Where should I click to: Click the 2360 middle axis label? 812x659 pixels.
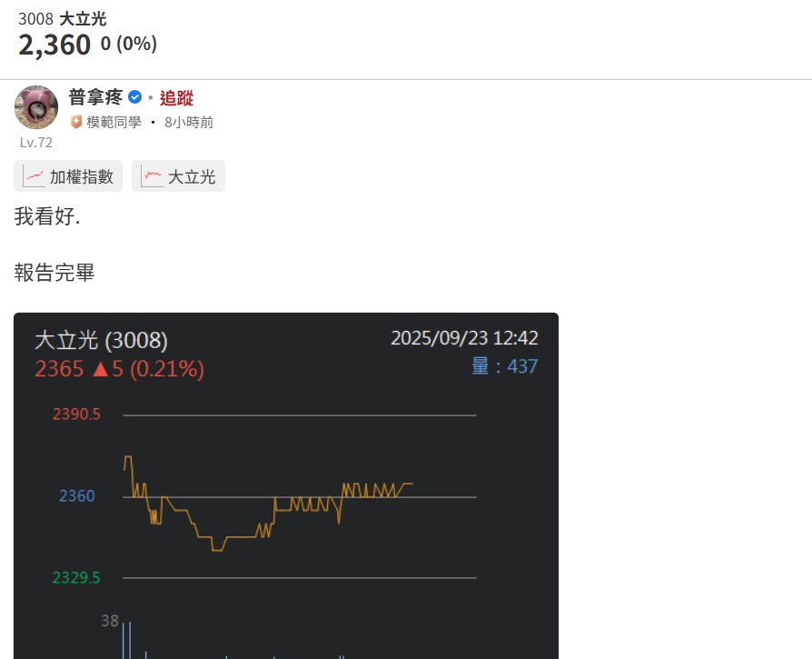tap(76, 495)
